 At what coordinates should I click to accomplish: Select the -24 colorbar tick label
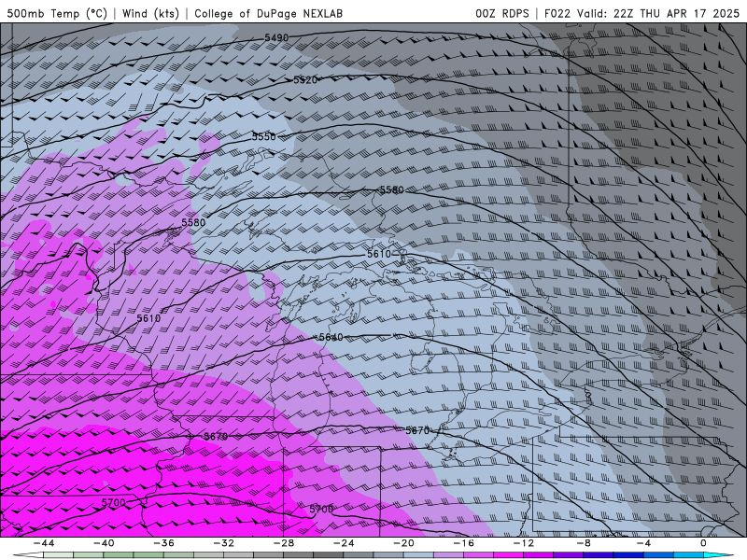344,543
